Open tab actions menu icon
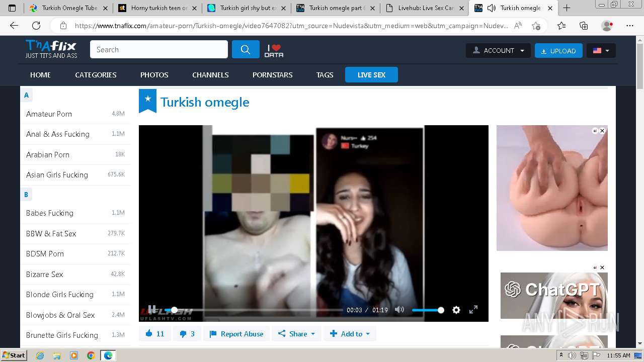Screen dimensions: 644x362 [x=13, y=8]
